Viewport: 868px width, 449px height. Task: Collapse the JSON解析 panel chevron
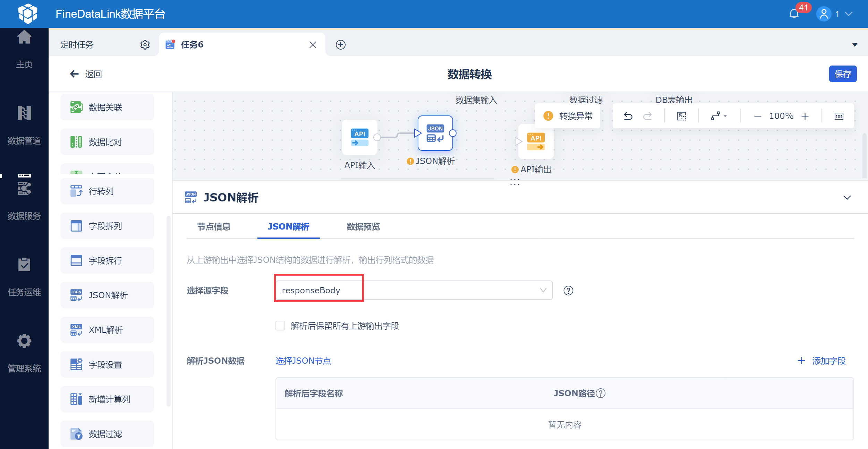coord(847,198)
